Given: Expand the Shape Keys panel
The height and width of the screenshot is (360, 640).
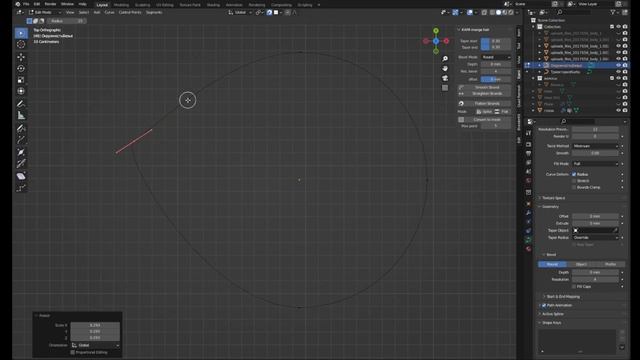Looking at the screenshot, I should [551, 323].
